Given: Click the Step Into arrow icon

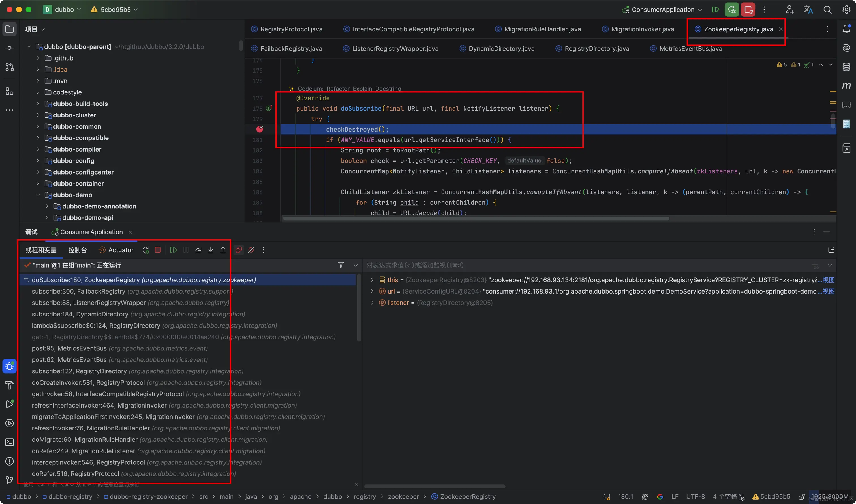Looking at the screenshot, I should point(211,250).
